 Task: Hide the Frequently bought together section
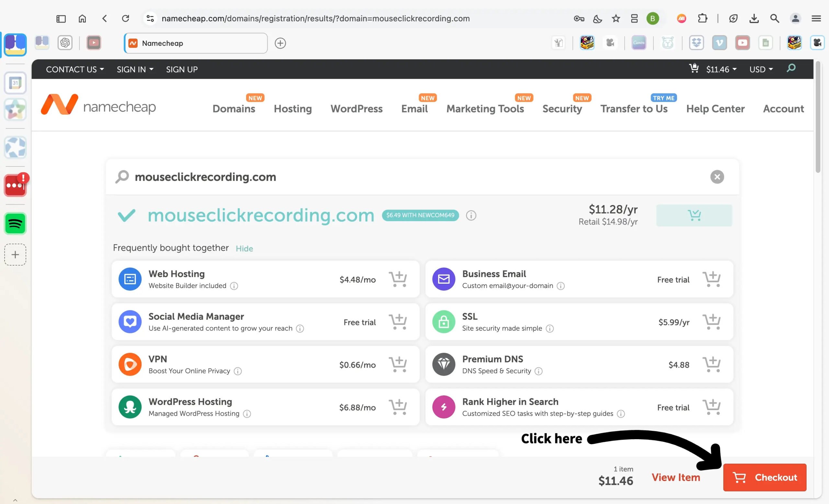(x=244, y=249)
